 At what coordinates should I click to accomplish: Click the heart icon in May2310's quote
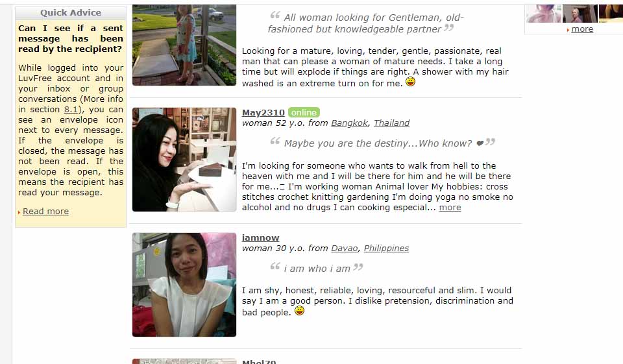[x=480, y=143]
